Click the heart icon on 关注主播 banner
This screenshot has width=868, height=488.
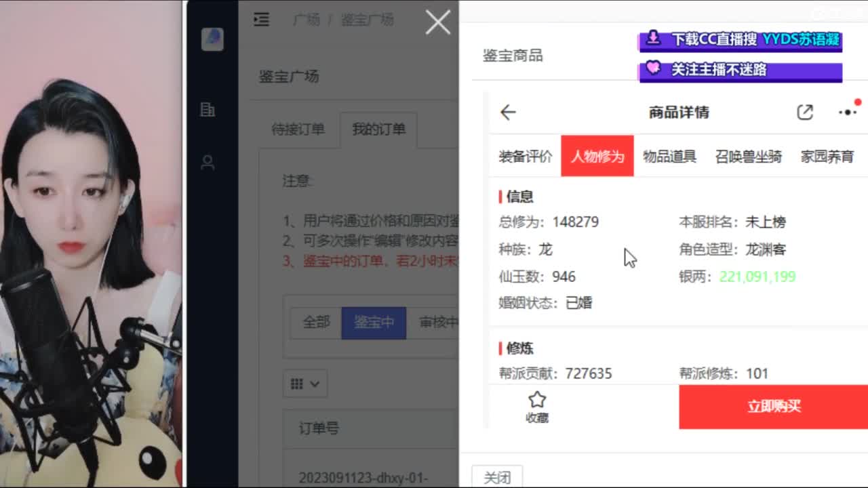[x=653, y=71]
